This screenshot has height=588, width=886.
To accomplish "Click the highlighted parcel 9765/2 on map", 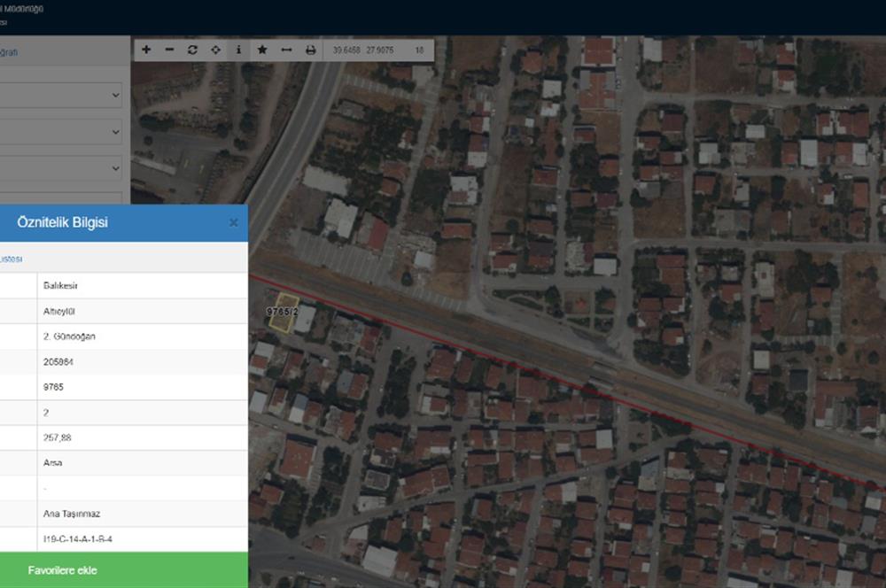I will (283, 314).
